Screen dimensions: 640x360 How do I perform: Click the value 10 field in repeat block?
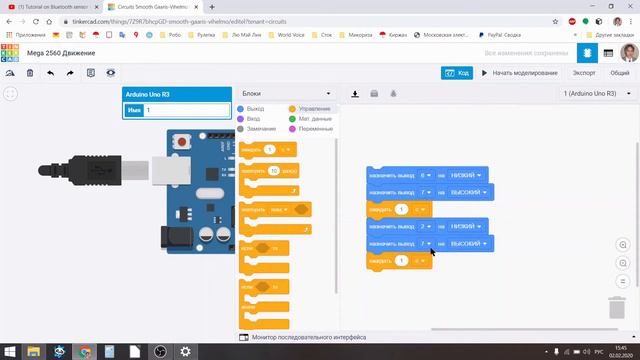tap(274, 171)
